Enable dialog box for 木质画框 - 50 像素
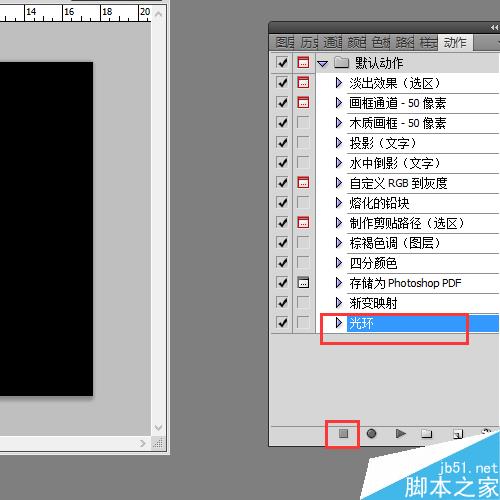The width and height of the screenshot is (500, 500). point(303,122)
